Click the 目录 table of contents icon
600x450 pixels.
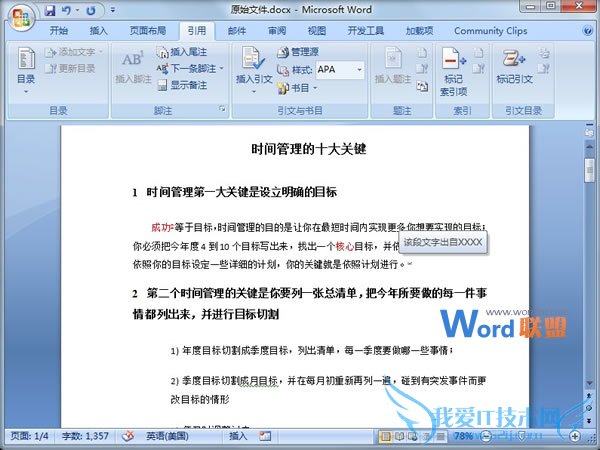pos(26,59)
